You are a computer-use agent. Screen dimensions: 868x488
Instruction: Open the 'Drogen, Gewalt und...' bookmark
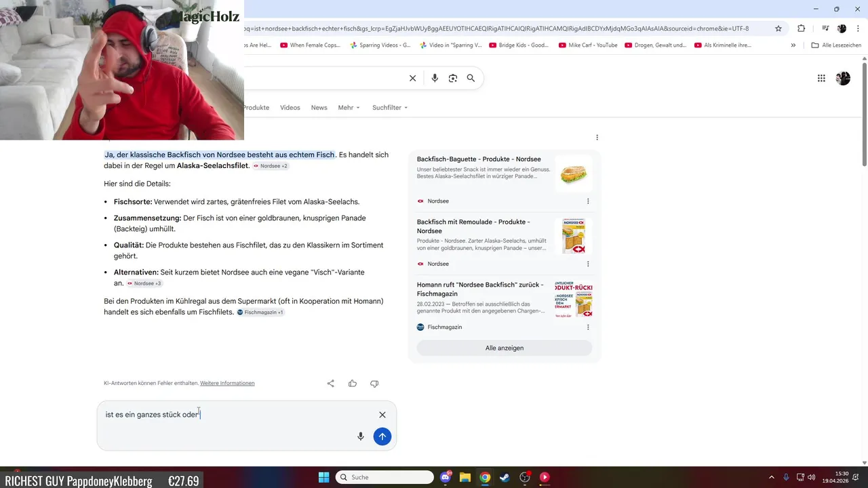pyautogui.click(x=655, y=45)
